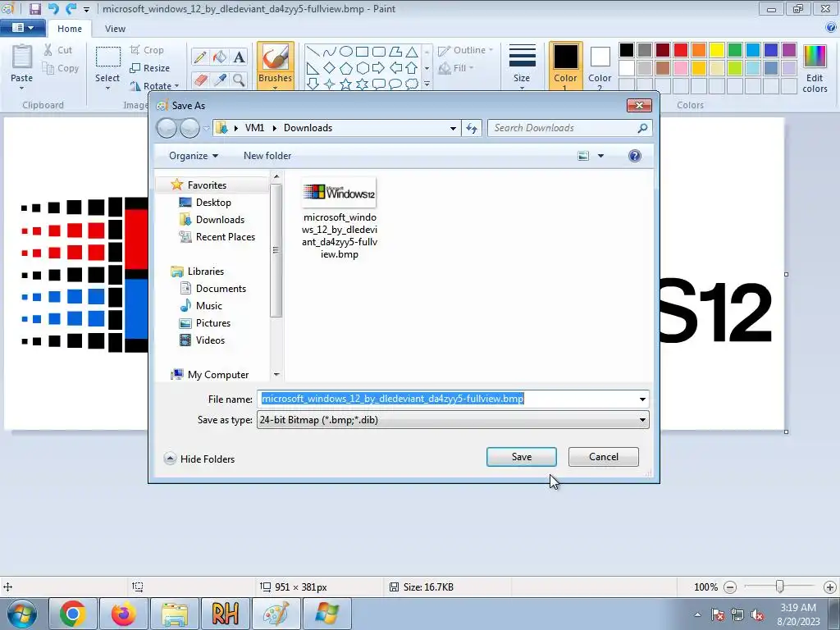Open the Edit colors palette

[815, 69]
